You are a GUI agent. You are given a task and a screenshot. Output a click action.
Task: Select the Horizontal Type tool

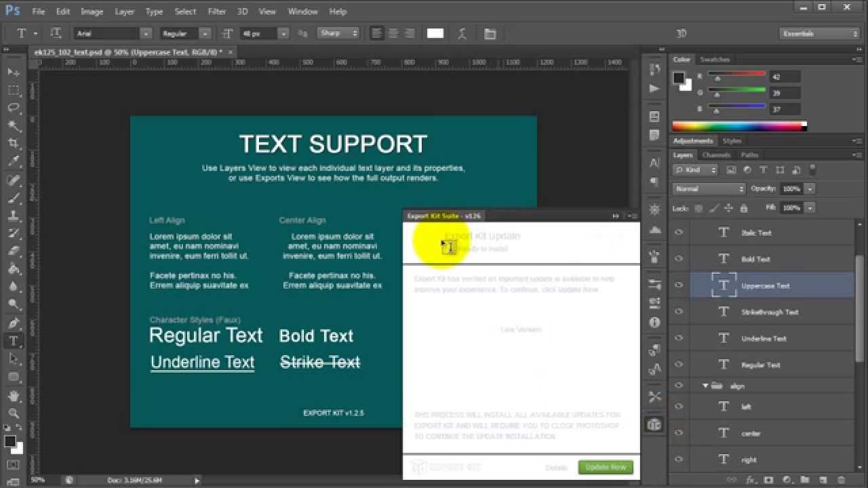tap(13, 341)
